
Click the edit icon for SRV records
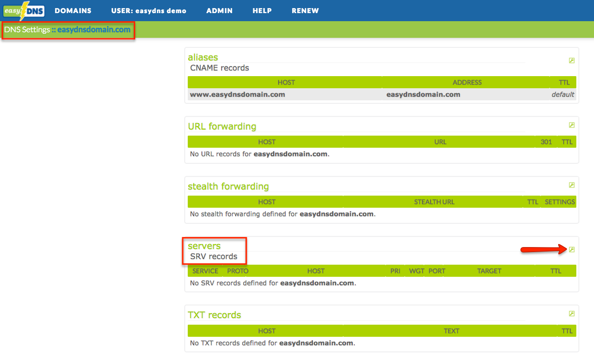[x=572, y=250]
